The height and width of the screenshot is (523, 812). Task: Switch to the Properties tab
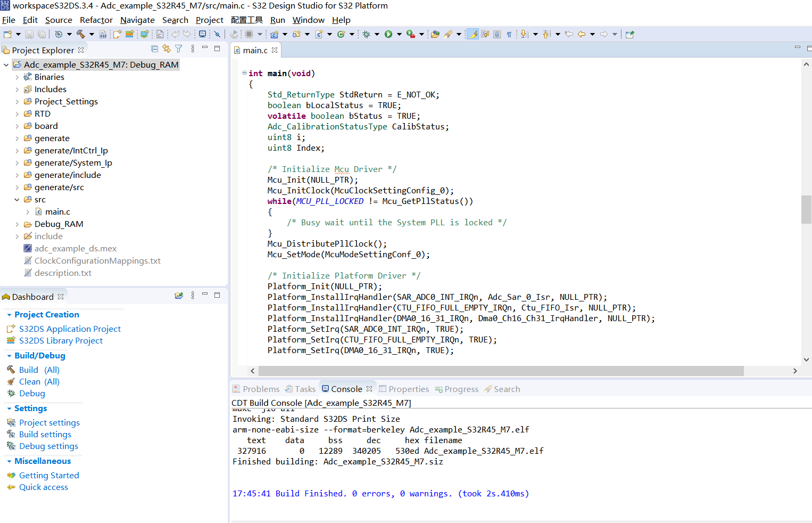(x=403, y=389)
